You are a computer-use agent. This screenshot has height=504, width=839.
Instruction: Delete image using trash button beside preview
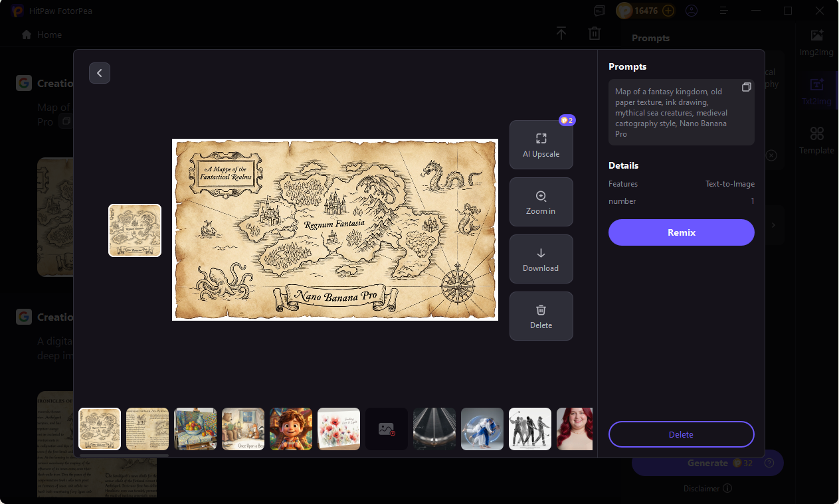coord(541,316)
